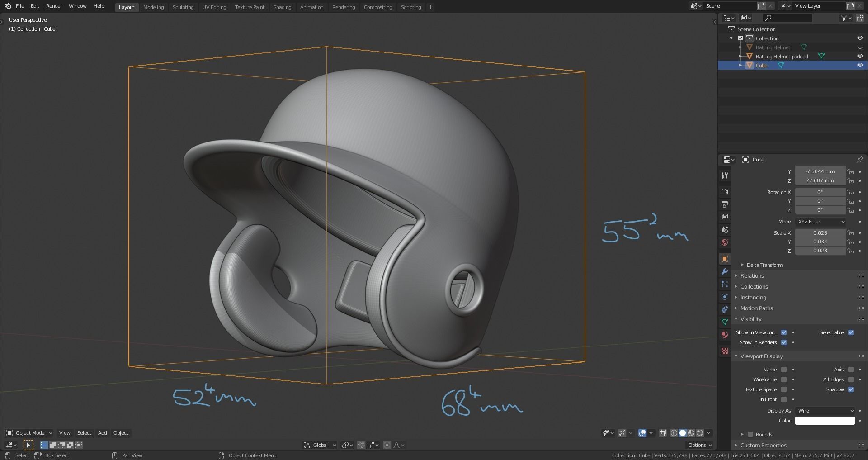Toggle X-Ray view in viewport header

pyautogui.click(x=663, y=433)
